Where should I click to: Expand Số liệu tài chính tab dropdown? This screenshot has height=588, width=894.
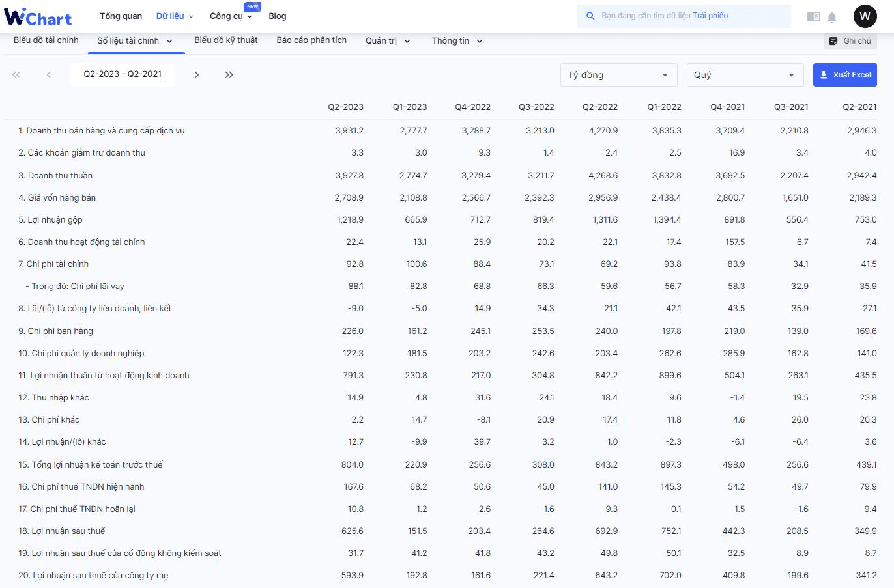pos(169,41)
